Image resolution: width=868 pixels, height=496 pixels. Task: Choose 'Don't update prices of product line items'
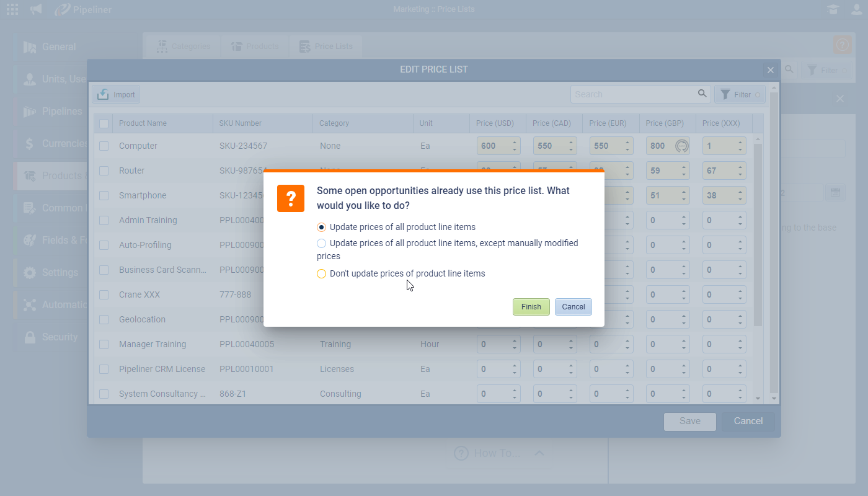321,273
